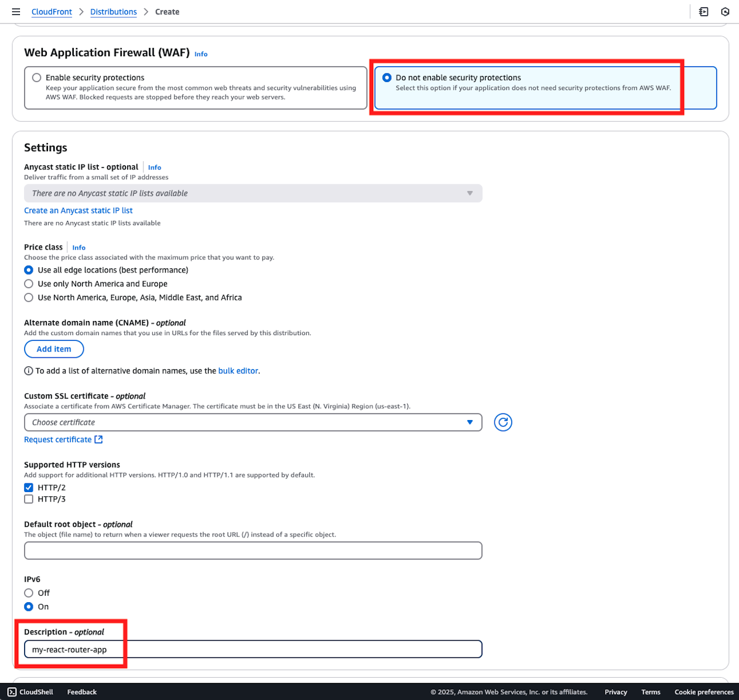Screen dimensions: 739x700
Task: Open Cookie preferences in footer
Action: tap(704, 692)
